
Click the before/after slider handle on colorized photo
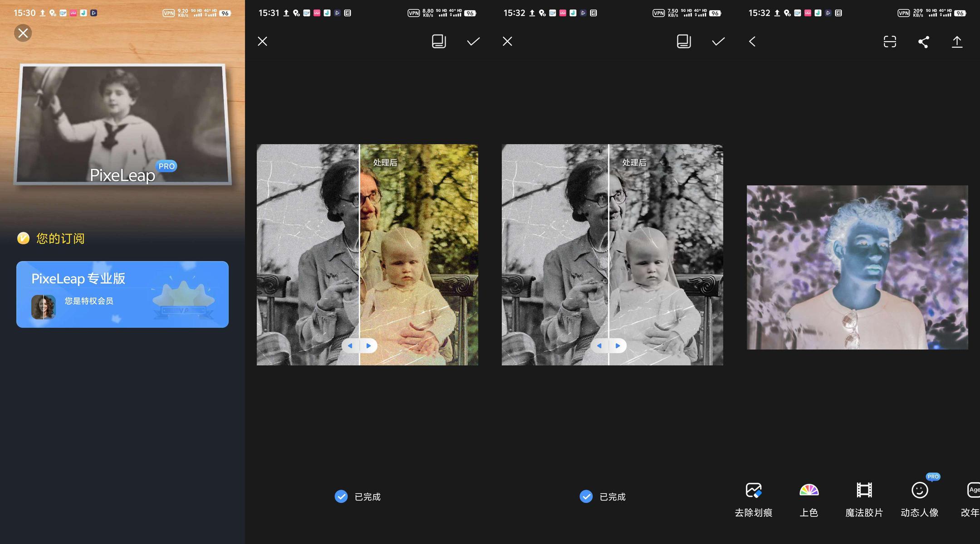coord(359,346)
